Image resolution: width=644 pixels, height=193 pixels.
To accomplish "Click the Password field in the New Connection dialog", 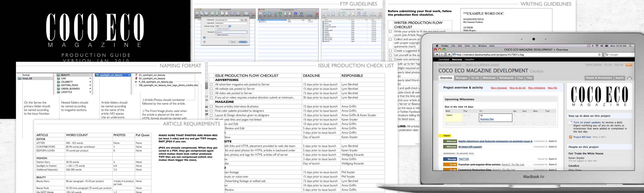I will [x=232, y=32].
